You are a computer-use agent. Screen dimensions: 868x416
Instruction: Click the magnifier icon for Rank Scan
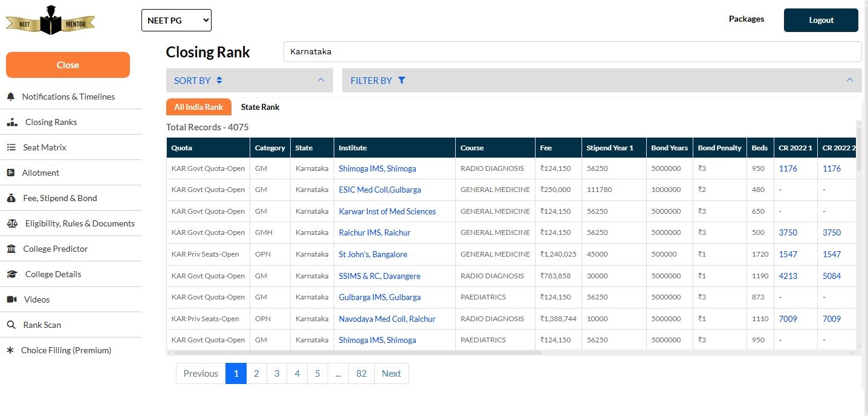click(x=11, y=325)
